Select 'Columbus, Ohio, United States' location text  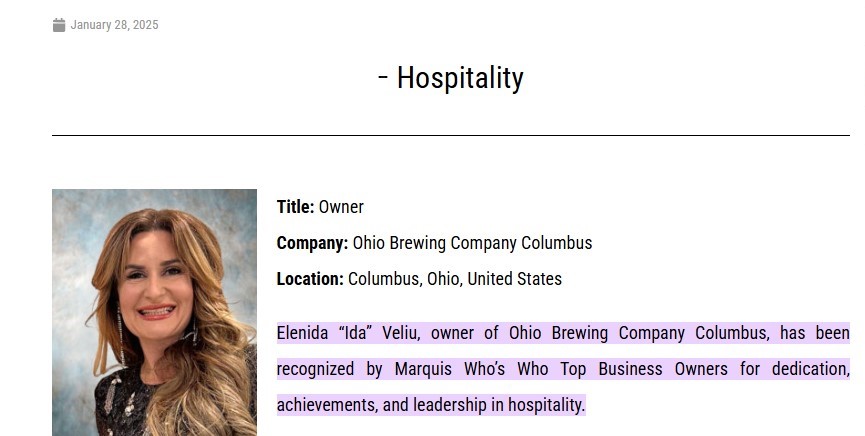[455, 279]
